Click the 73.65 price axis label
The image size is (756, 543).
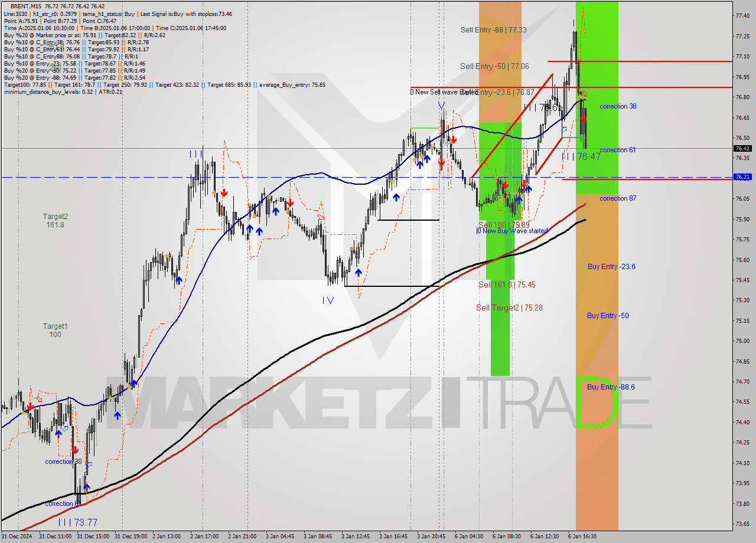742,524
